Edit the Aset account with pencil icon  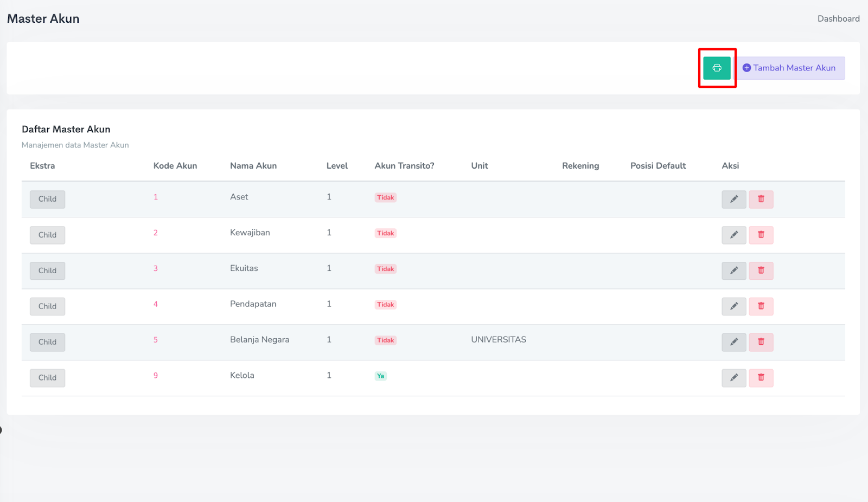(733, 199)
